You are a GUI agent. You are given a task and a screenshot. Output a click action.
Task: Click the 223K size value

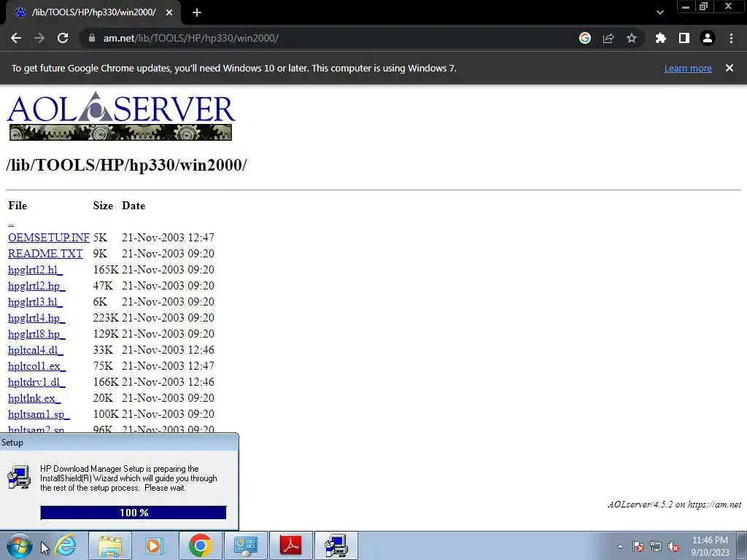point(106,318)
